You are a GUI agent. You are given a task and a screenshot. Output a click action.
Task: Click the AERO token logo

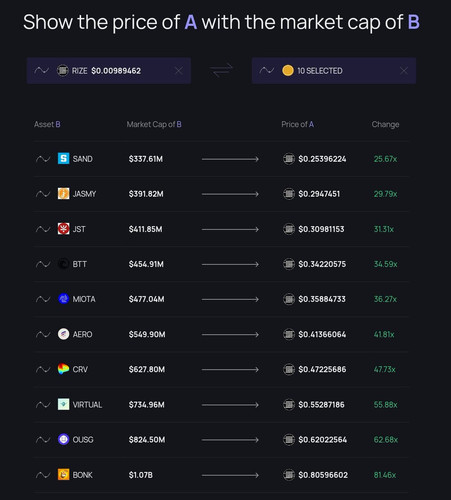click(63, 334)
